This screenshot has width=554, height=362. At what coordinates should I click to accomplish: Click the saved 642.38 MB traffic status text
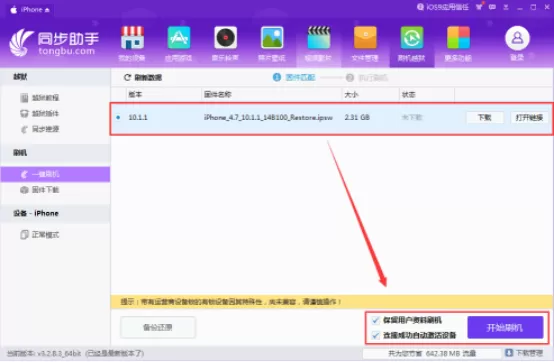click(432, 353)
